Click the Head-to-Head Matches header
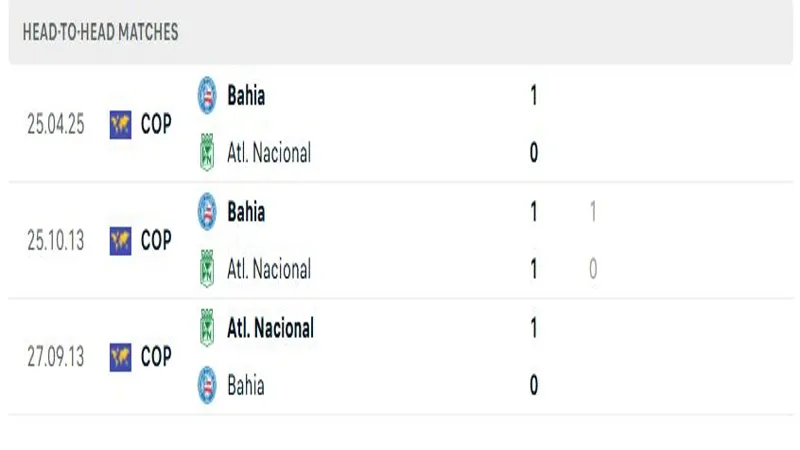Viewport: 800px width, 450px height. pyautogui.click(x=100, y=32)
